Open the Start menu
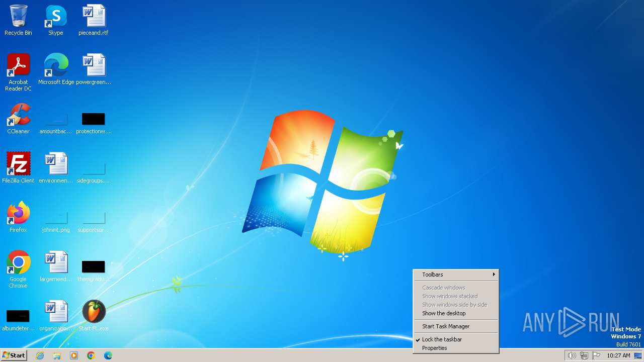The width and height of the screenshot is (644, 362). [x=14, y=355]
